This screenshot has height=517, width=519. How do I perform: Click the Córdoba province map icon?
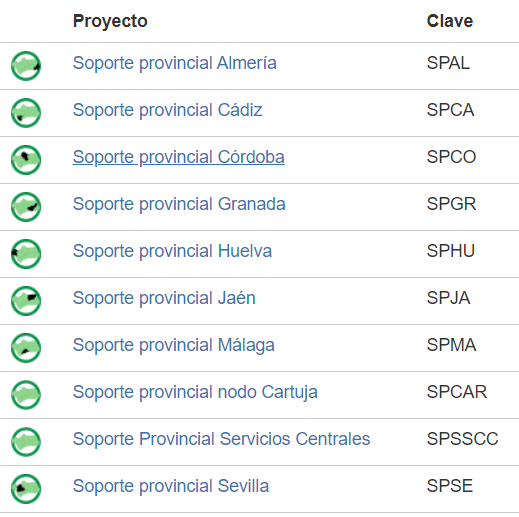[26, 160]
